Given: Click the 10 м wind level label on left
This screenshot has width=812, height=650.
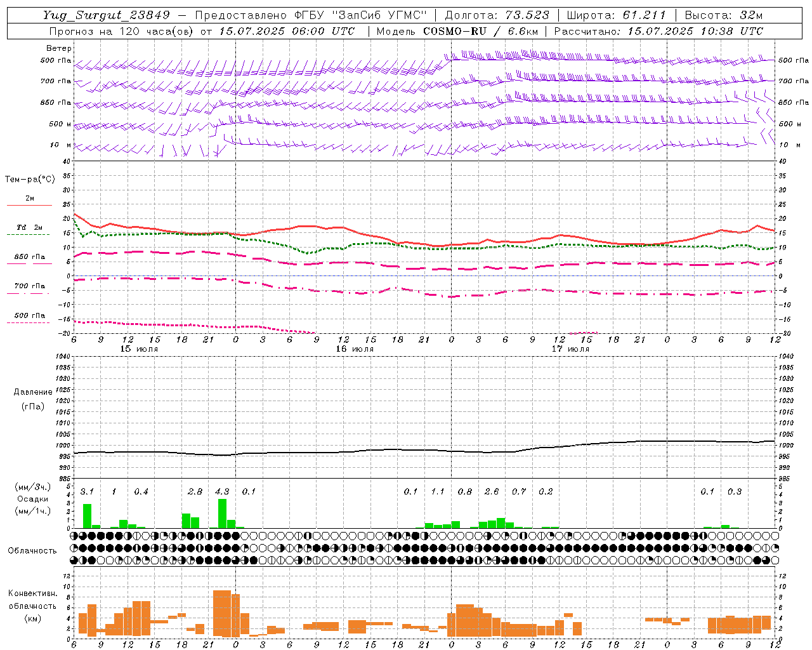Looking at the screenshot, I should pyautogui.click(x=61, y=145).
